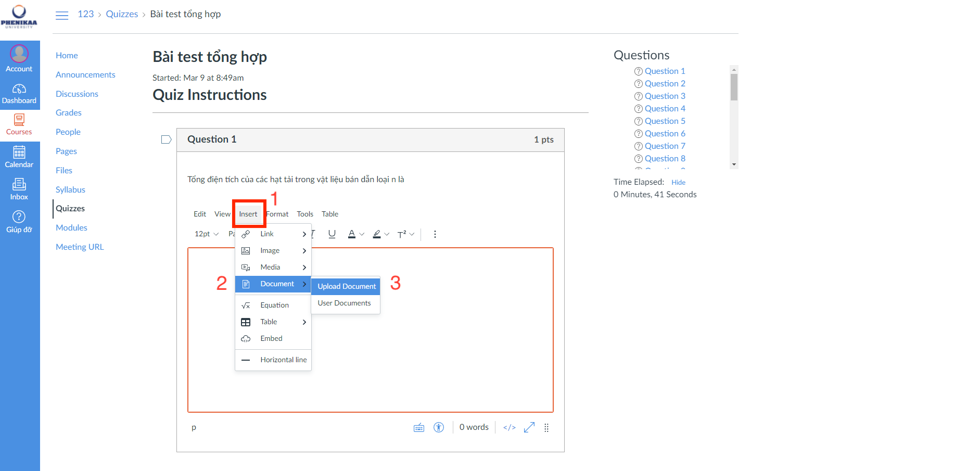
Task: Flag Question 1 with the bookmark icon
Action: [x=166, y=139]
